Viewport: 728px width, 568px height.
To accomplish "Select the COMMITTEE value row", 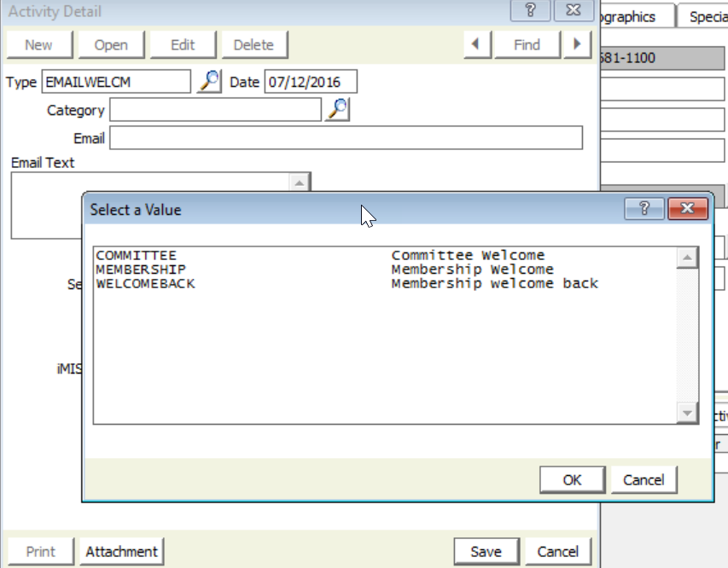I will (137, 256).
